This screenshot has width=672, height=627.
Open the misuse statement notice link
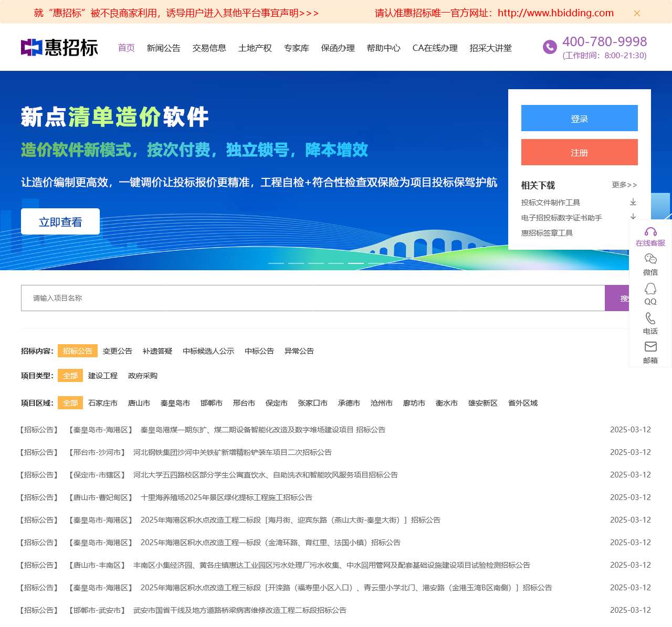(x=176, y=13)
